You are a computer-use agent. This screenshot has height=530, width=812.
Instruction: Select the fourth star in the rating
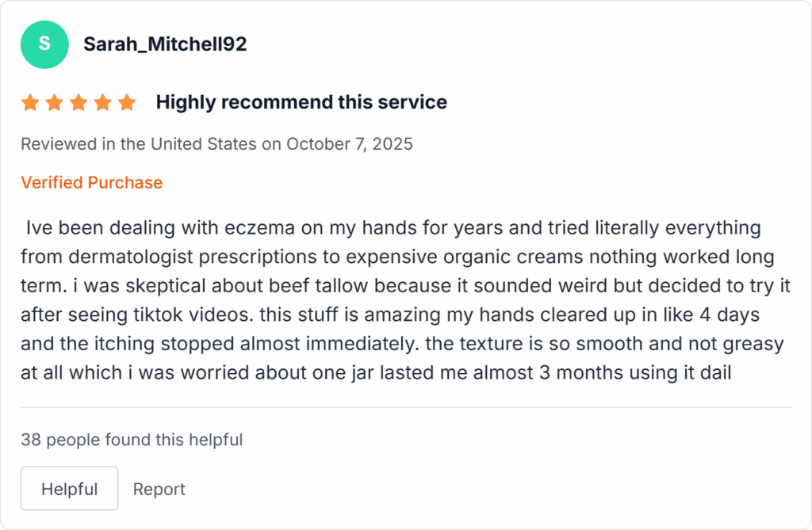(102, 101)
